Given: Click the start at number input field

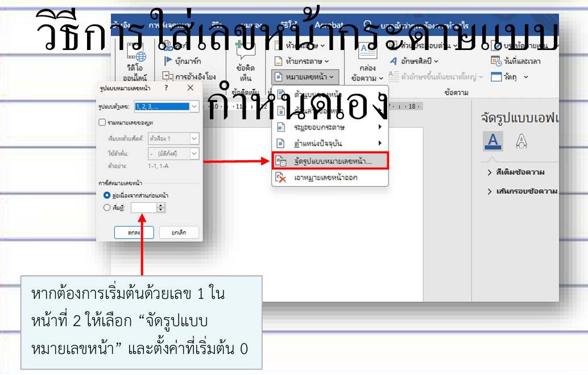Looking at the screenshot, I should click(144, 208).
